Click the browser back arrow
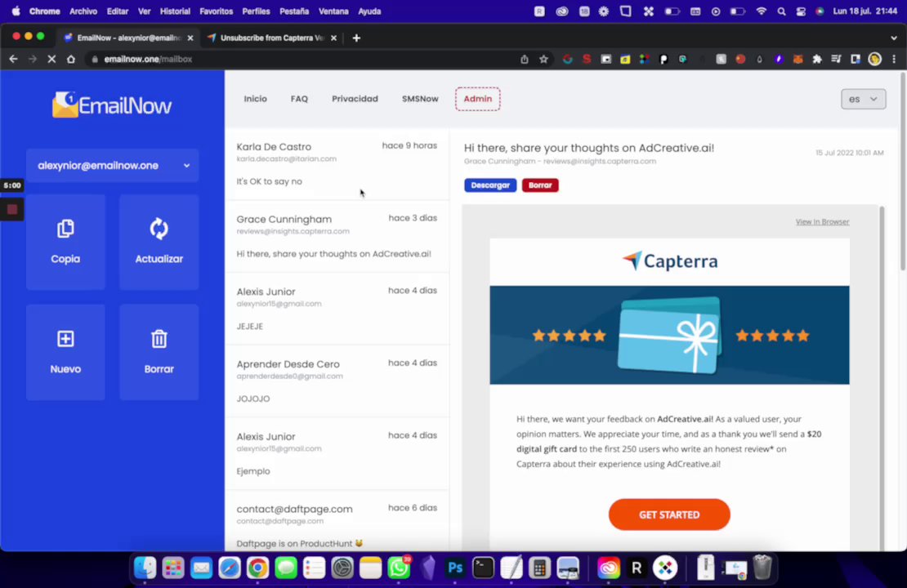Screen dimensions: 907x588 13,59
